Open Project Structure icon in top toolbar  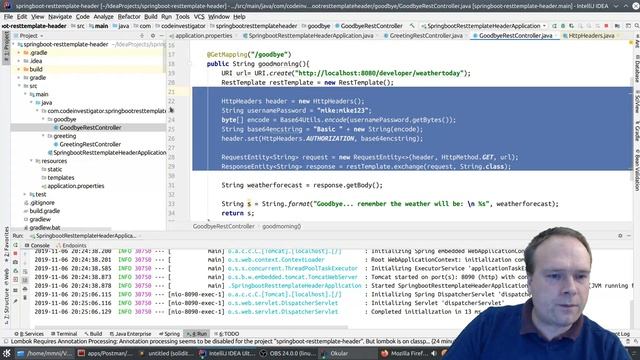click(617, 26)
